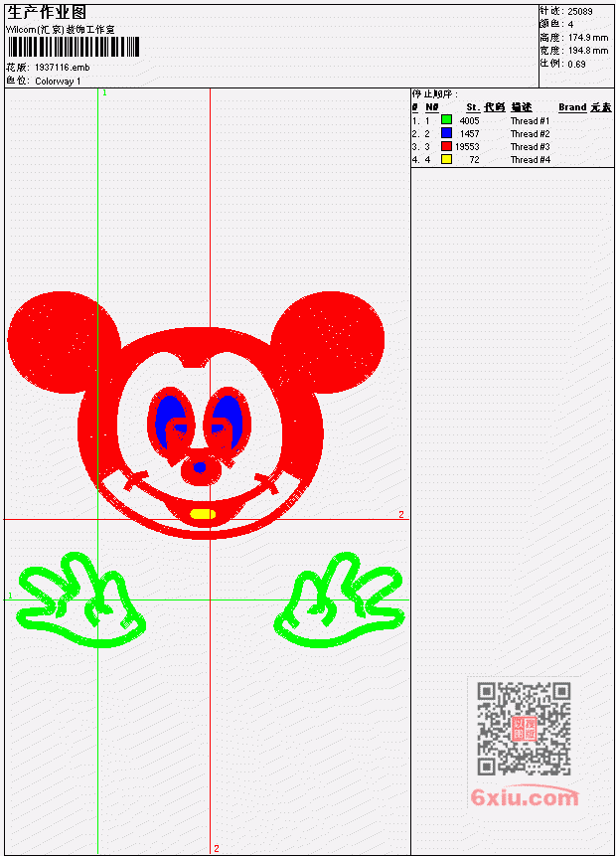Click the stitch total '25089'

click(580, 12)
